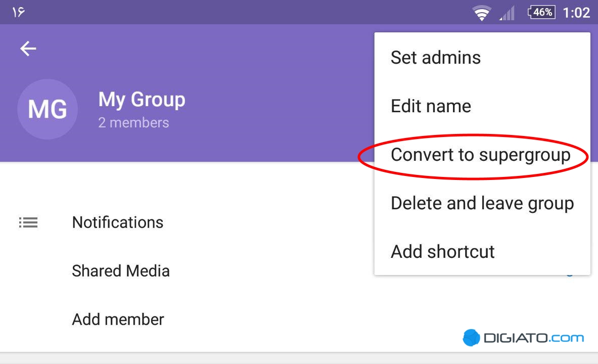Screen dimensions: 598x364
Task: Click the list icon beside Notifications
Action: click(28, 222)
